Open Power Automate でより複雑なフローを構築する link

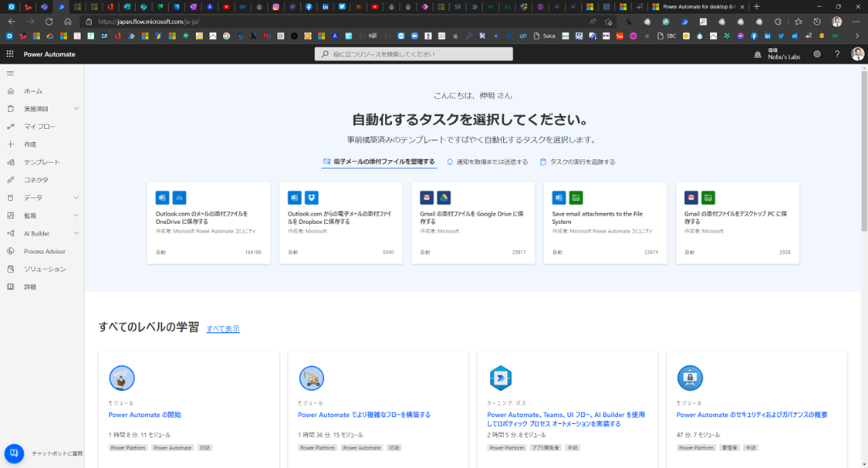[364, 415]
